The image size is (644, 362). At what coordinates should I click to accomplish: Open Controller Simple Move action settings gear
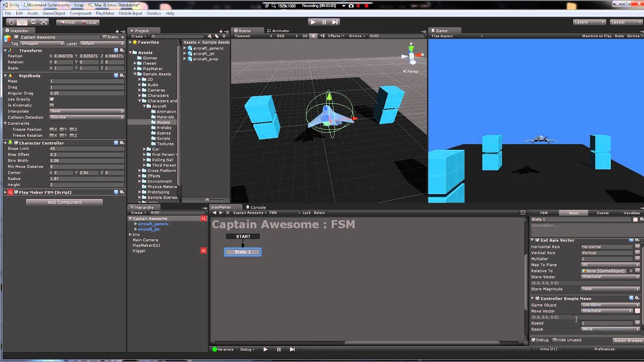pos(637,298)
